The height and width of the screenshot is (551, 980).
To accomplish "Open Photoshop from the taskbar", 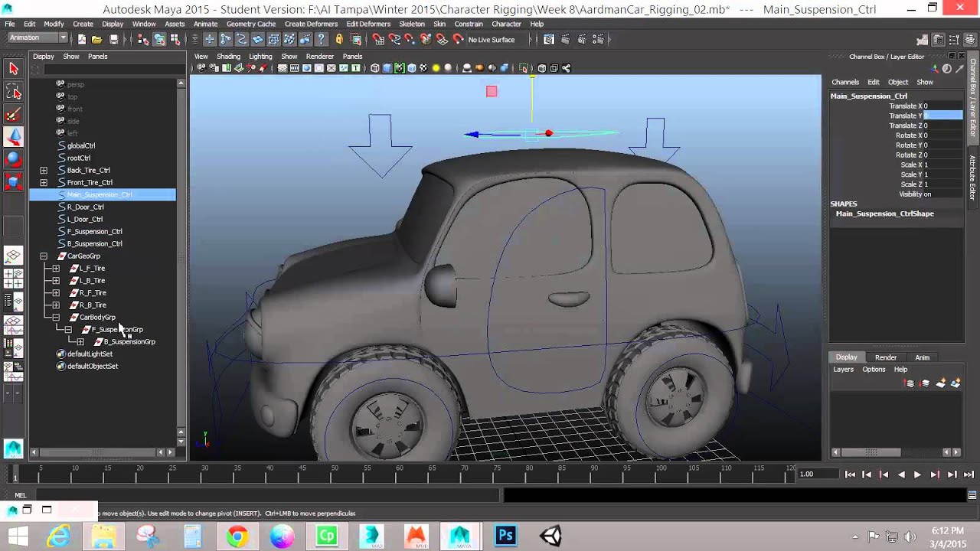I will point(505,536).
